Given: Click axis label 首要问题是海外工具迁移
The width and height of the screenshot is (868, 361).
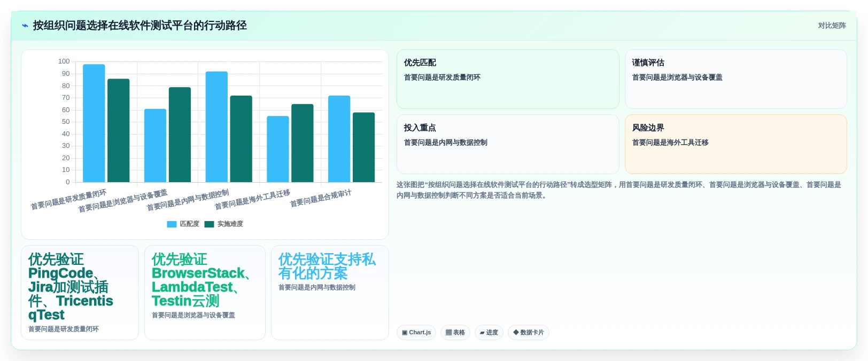Looking at the screenshot, I should point(252,200).
